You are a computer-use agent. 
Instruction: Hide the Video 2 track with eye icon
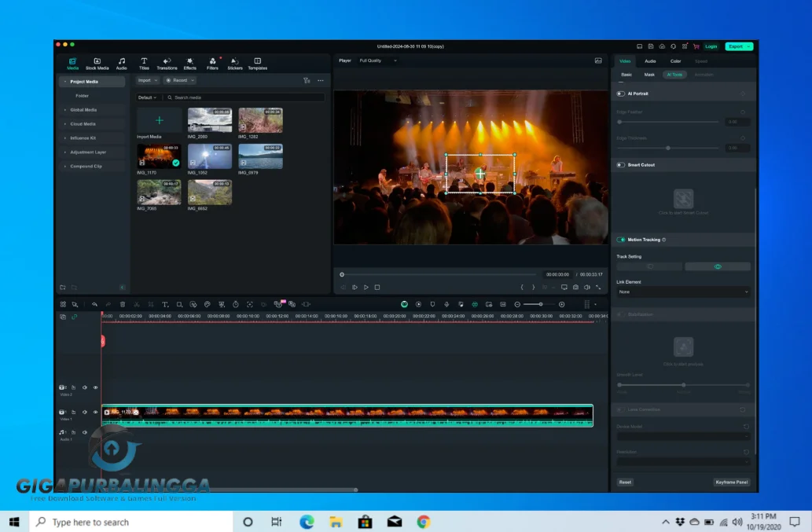click(95, 387)
